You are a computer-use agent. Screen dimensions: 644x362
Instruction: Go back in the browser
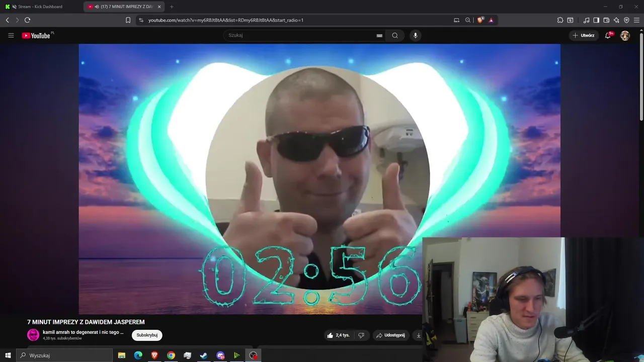click(8, 20)
